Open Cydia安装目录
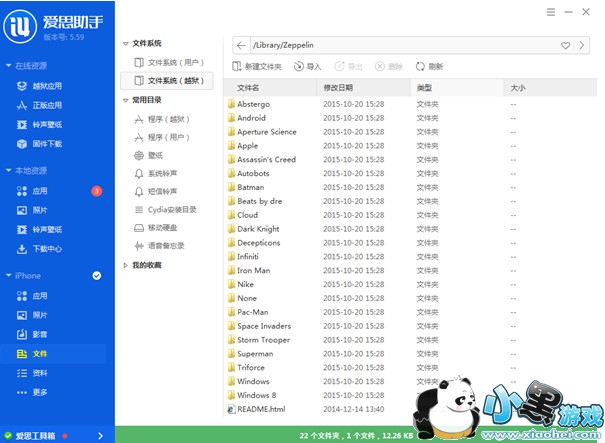This screenshot has height=443, width=605. click(x=165, y=210)
